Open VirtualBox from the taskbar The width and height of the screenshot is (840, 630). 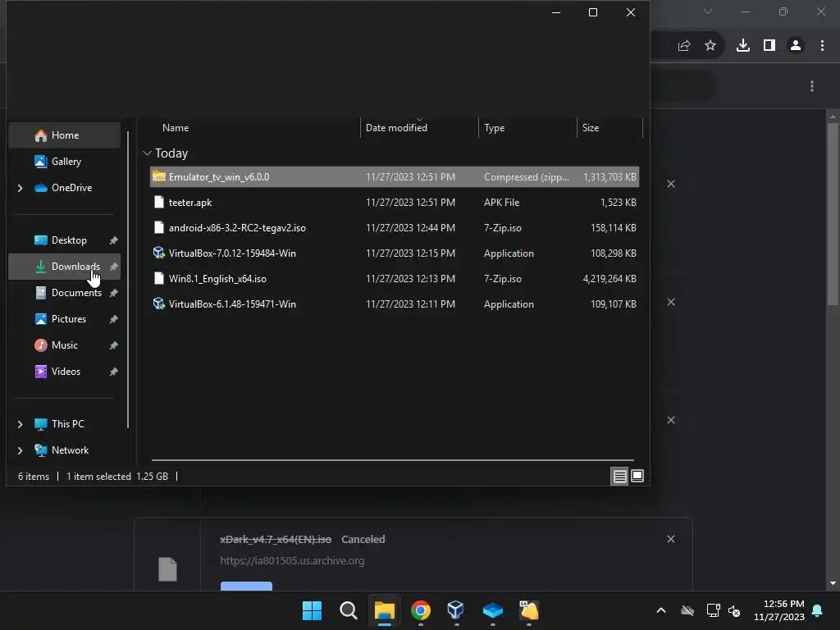pos(456,610)
